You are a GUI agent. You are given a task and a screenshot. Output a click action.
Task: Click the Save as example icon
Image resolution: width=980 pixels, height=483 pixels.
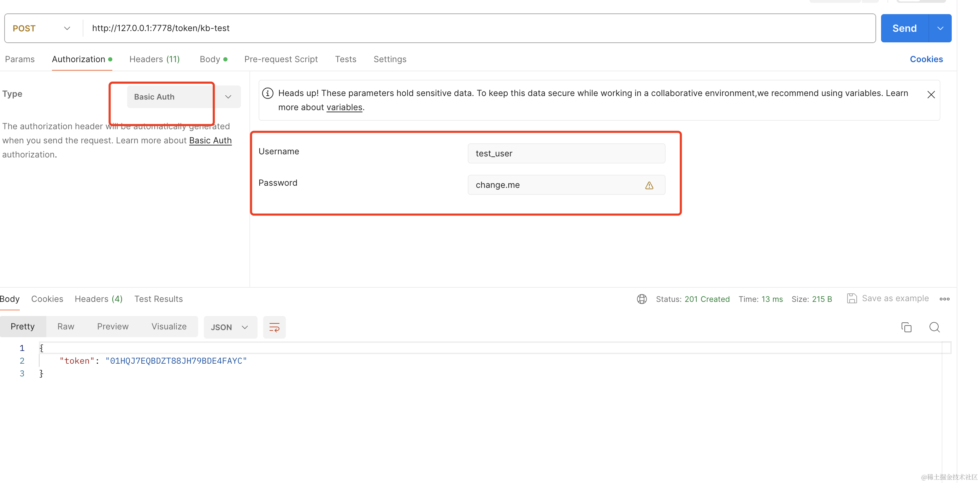tap(852, 299)
